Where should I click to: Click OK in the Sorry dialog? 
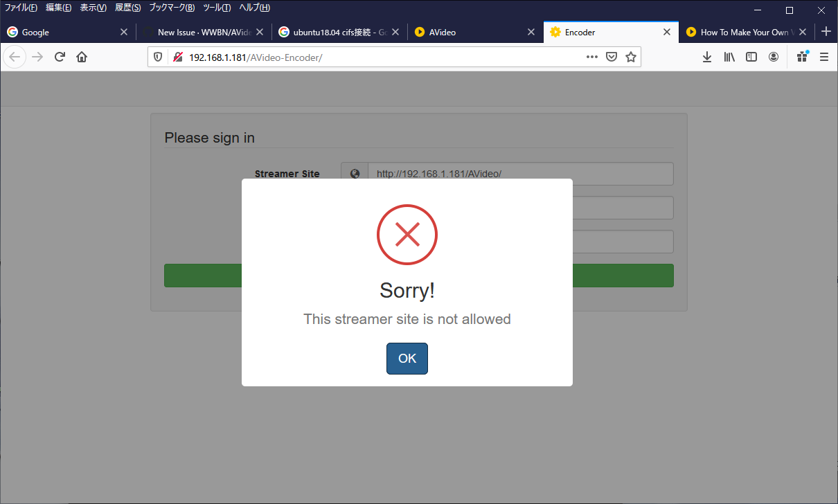point(407,359)
